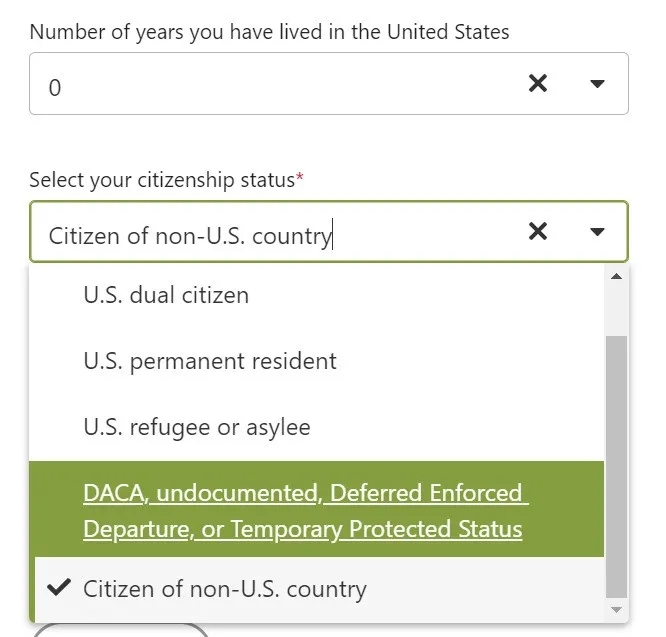Select DACA, undocumented, Deferred Enforced Departure option

pos(303,510)
